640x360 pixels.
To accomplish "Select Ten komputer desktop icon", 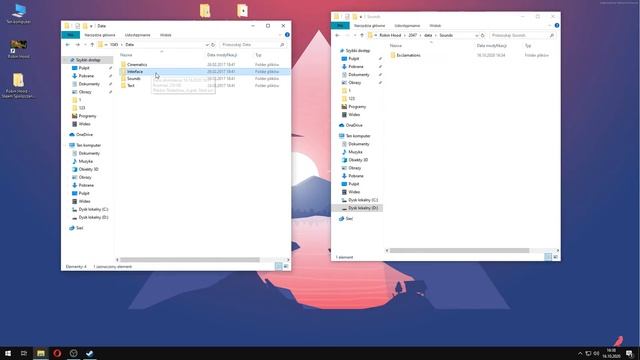I will pos(18,13).
